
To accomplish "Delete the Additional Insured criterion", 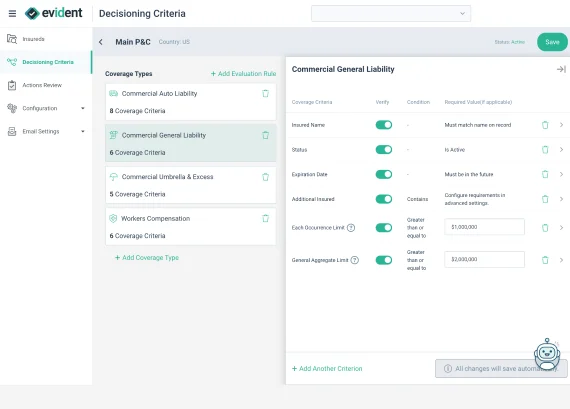I will [545, 199].
